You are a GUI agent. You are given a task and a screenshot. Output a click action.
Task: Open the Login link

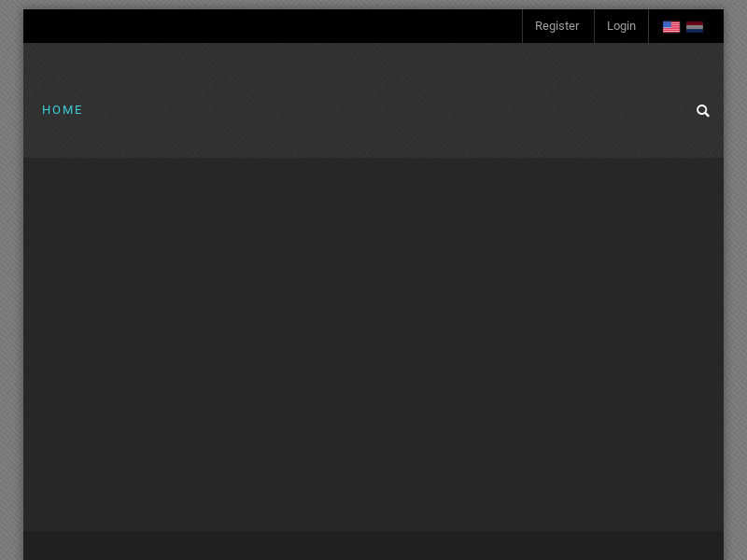point(621,26)
